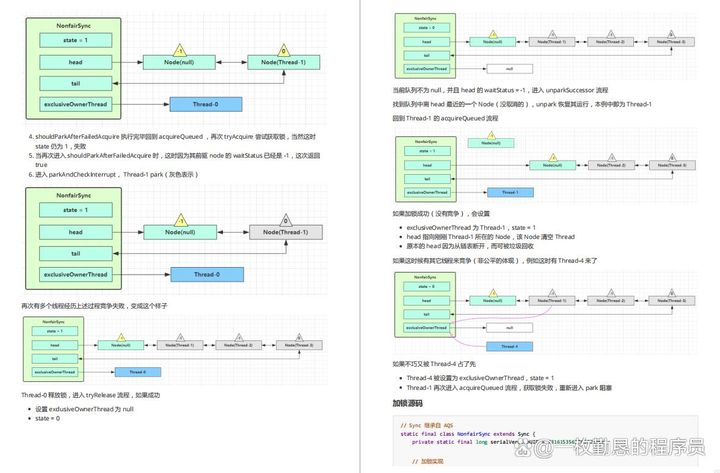Click bullet 设置 exclusiveOwnerThread 为 null
This screenshot has height=473, width=720.
[x=84, y=409]
